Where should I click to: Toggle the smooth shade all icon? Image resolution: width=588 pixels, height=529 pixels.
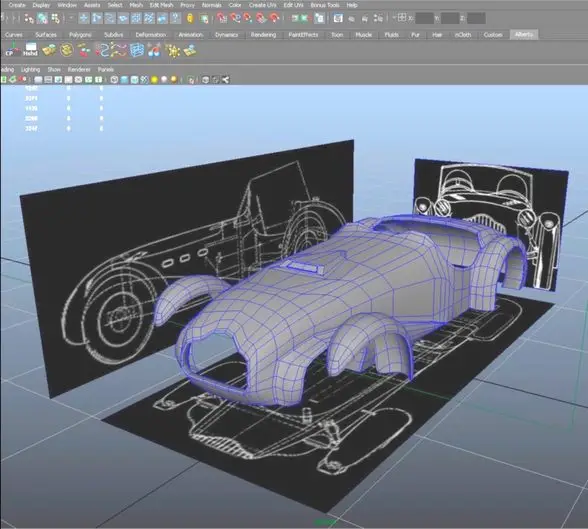(124, 79)
